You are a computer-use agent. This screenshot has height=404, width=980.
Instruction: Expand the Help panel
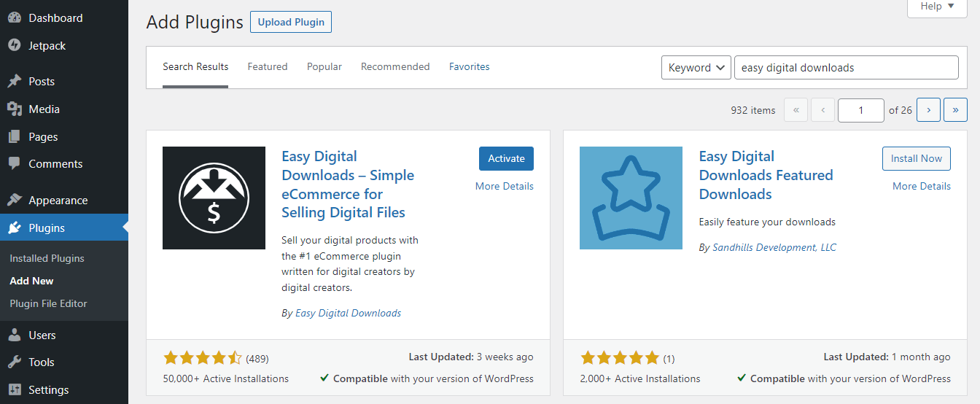pos(937,7)
